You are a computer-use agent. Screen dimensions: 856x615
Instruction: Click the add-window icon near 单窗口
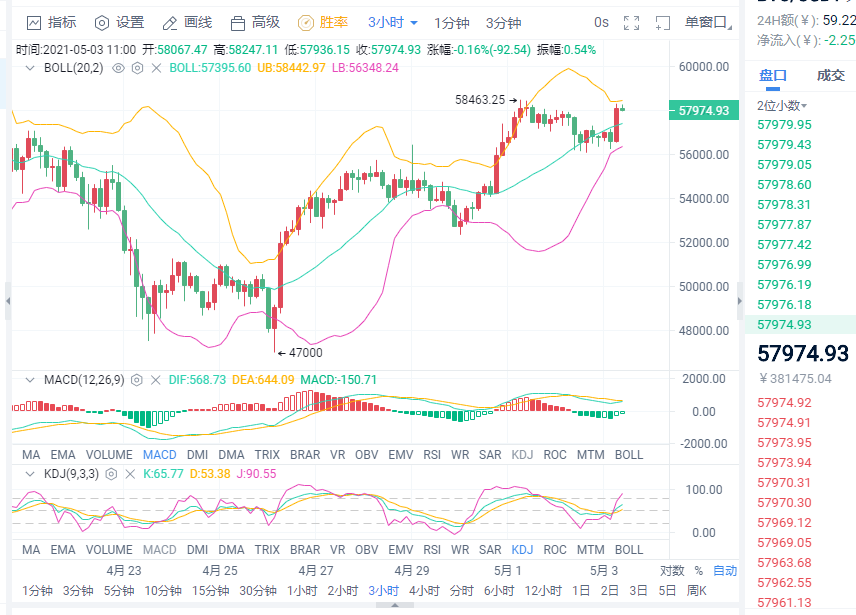tap(662, 20)
